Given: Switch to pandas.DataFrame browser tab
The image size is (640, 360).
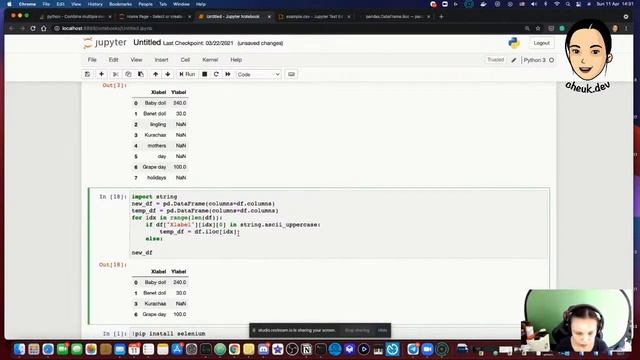Looking at the screenshot, I should [x=394, y=17].
